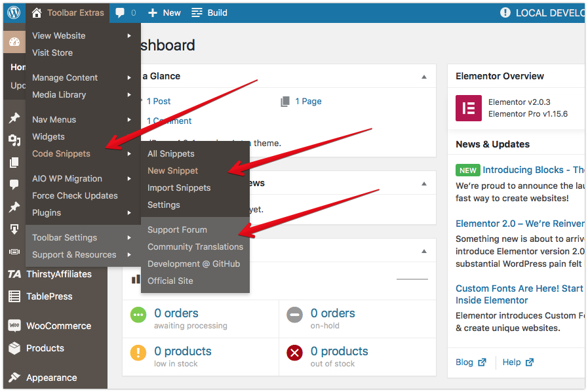
Task: Click the Comments bubble icon in sidebar
Action: [14, 185]
